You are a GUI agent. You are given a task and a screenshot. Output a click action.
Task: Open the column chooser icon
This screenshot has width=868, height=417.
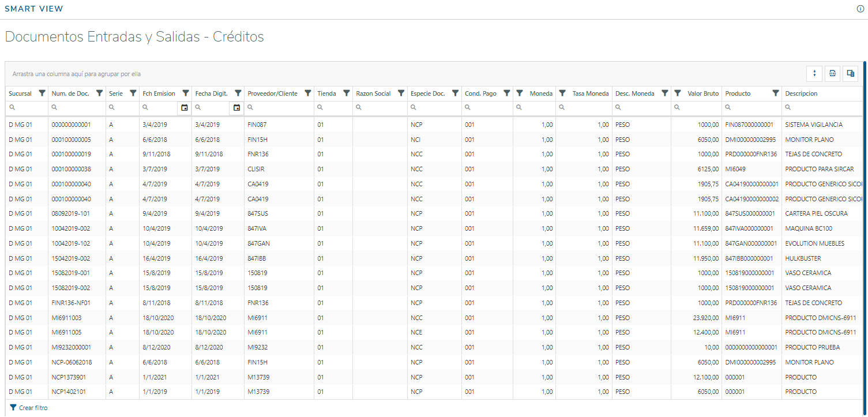coord(850,73)
